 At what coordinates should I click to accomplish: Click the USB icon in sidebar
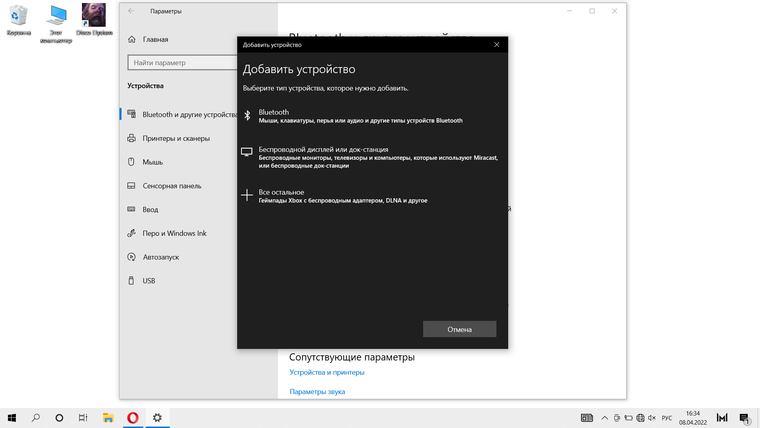(131, 281)
